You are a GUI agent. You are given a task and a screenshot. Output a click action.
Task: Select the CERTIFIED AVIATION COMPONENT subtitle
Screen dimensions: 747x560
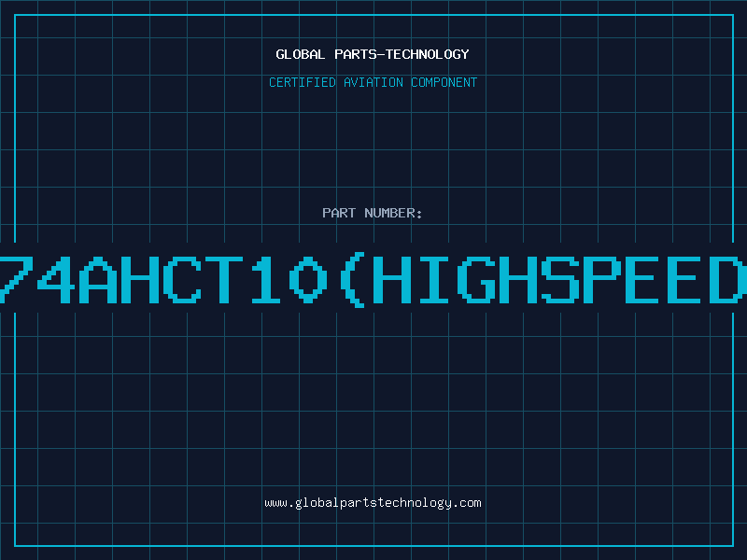coord(373,82)
